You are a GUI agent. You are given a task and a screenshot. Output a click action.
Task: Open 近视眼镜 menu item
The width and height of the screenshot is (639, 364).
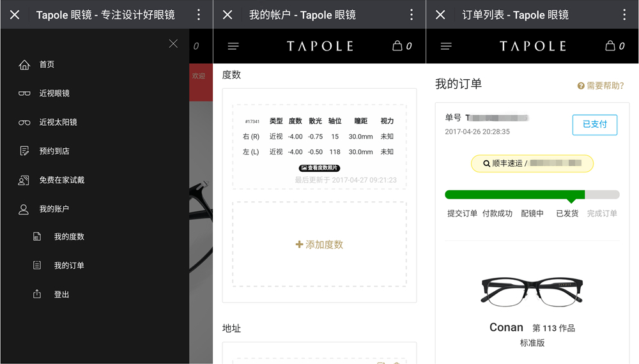pyautogui.click(x=54, y=93)
